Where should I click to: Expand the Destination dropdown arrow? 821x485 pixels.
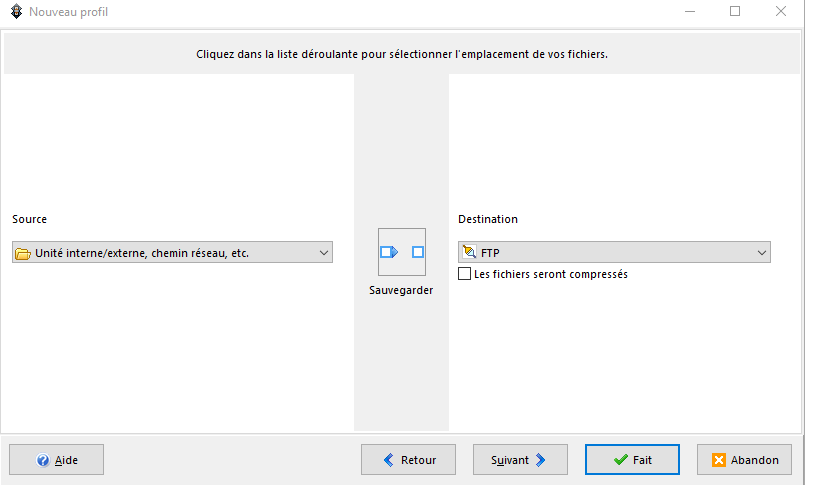(761, 253)
